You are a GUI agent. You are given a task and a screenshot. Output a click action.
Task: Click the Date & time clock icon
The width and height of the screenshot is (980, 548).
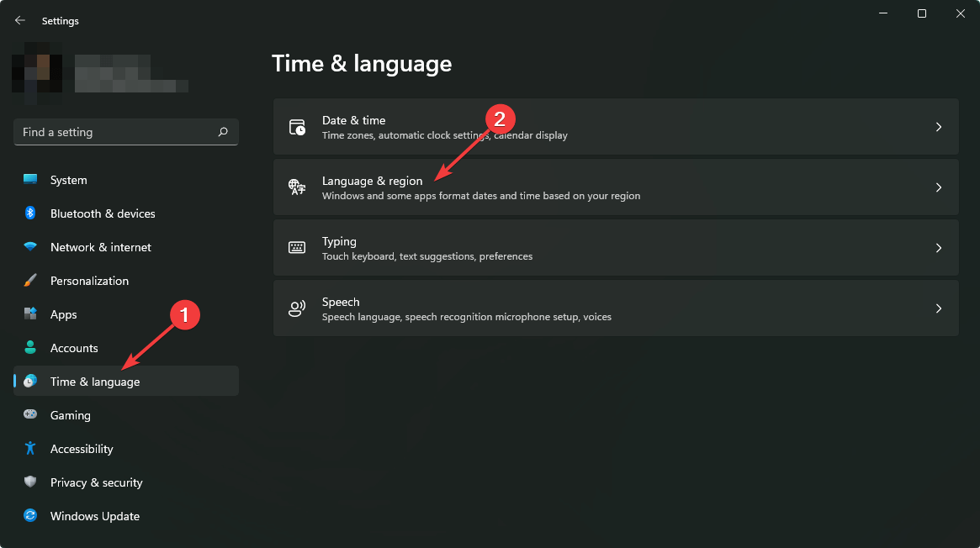[296, 126]
